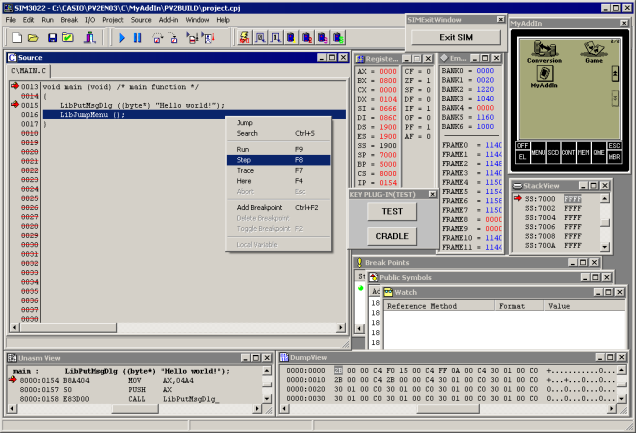Click the TEST plug-in button
Screen dimensions: 636x433
click(x=392, y=211)
